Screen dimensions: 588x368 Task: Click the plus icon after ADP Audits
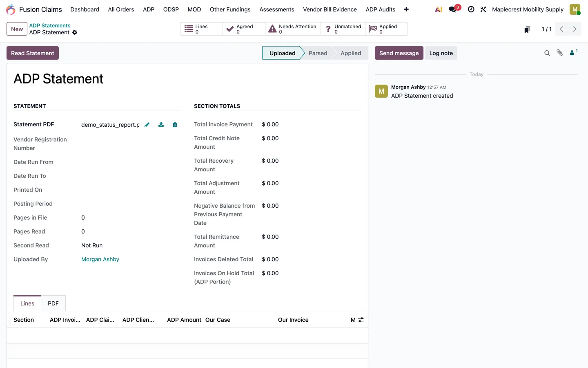[406, 9]
